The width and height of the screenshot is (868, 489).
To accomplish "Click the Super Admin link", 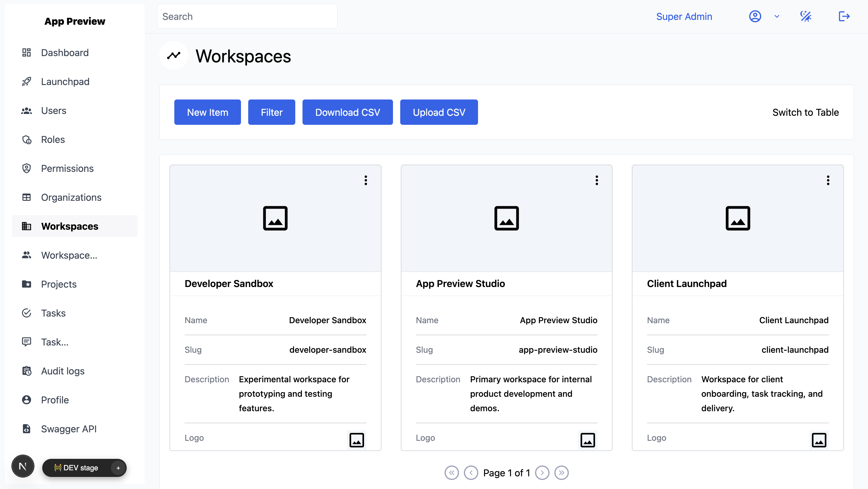I will point(684,16).
